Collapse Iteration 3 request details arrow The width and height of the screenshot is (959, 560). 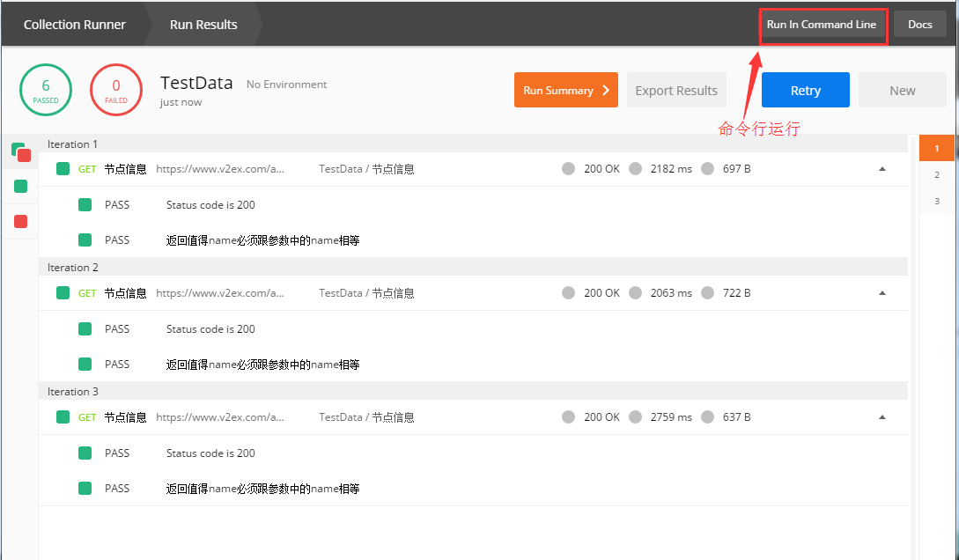(882, 417)
